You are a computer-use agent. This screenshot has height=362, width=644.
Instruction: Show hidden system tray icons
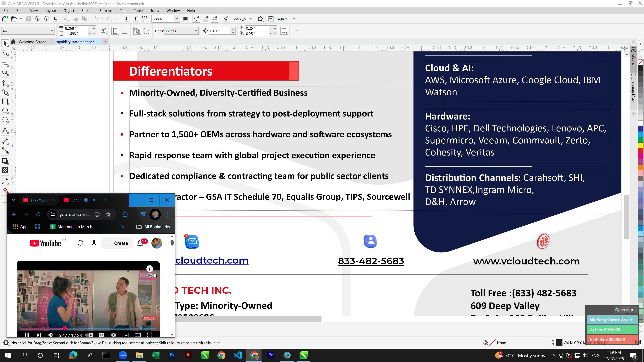pos(553,355)
